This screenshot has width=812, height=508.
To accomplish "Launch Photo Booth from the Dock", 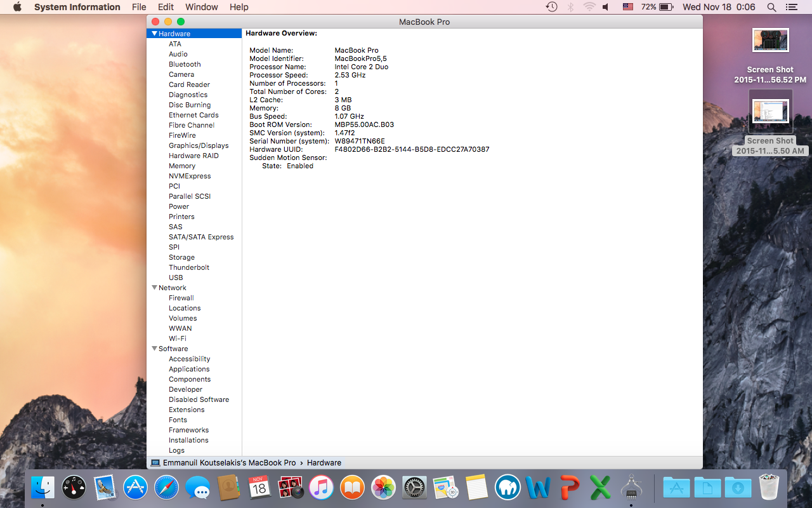I will 291,488.
